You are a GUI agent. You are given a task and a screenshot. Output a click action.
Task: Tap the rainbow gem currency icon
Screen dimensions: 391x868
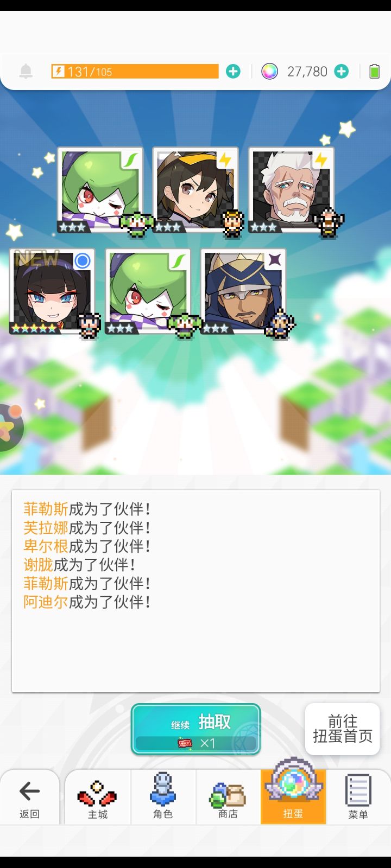269,71
